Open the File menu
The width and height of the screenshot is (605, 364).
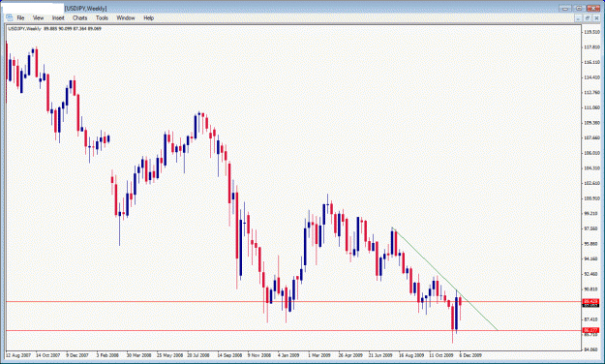pyautogui.click(x=20, y=17)
